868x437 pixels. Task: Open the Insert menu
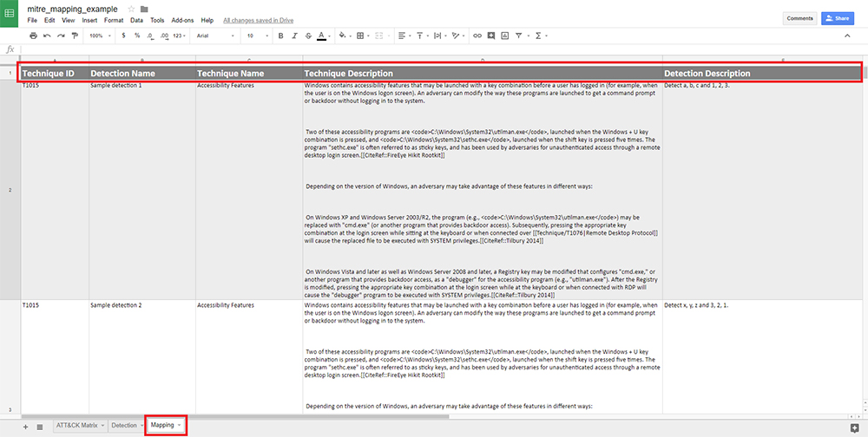tap(89, 21)
